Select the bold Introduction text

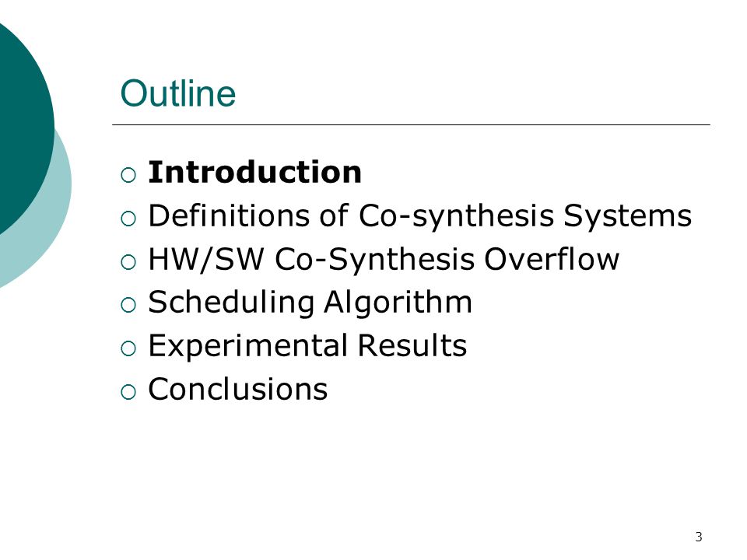pyautogui.click(x=255, y=172)
